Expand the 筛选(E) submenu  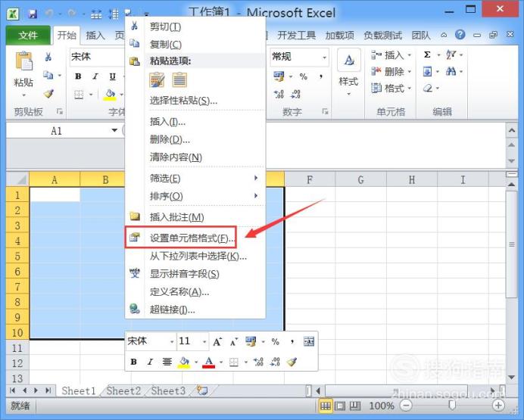195,179
